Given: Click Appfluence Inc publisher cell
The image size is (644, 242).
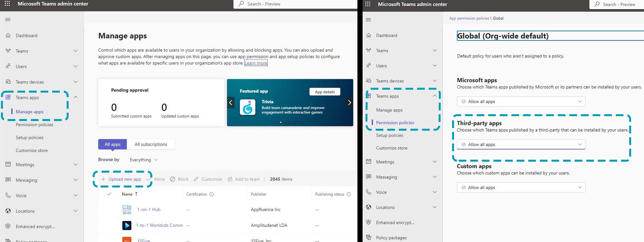Looking at the screenshot, I should (x=266, y=209).
